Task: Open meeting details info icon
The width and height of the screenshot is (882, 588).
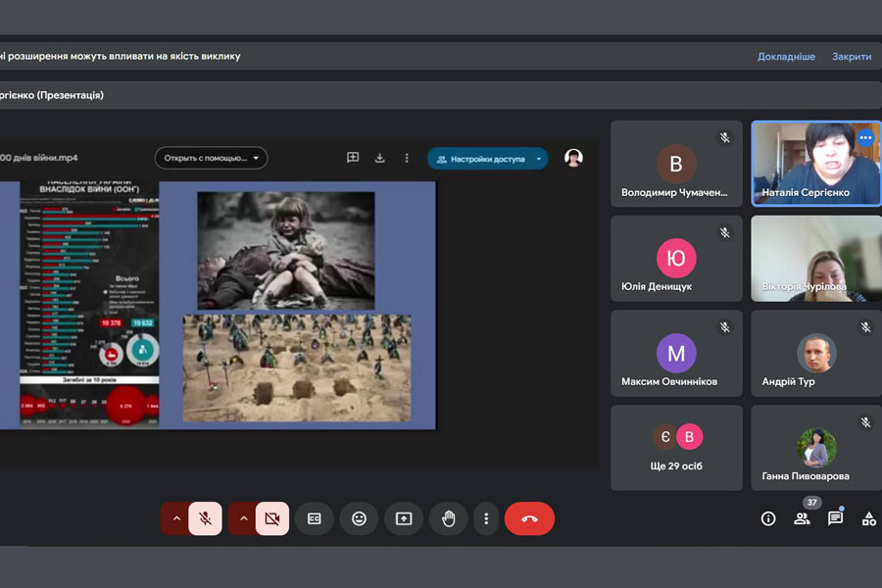Action: (768, 518)
